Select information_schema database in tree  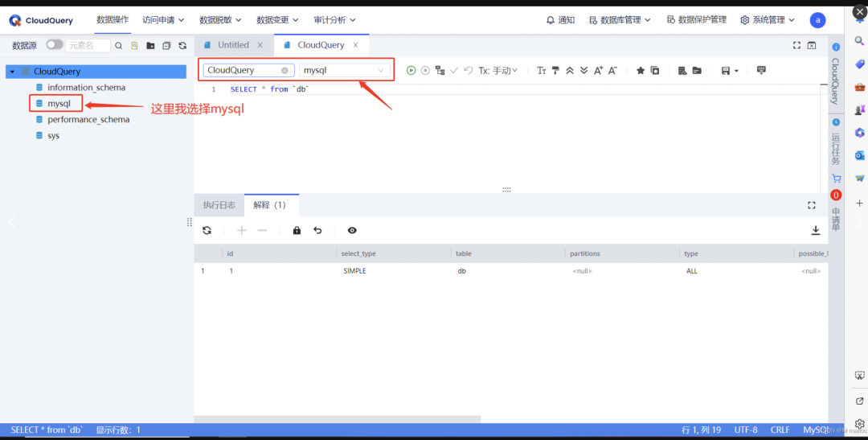point(86,88)
